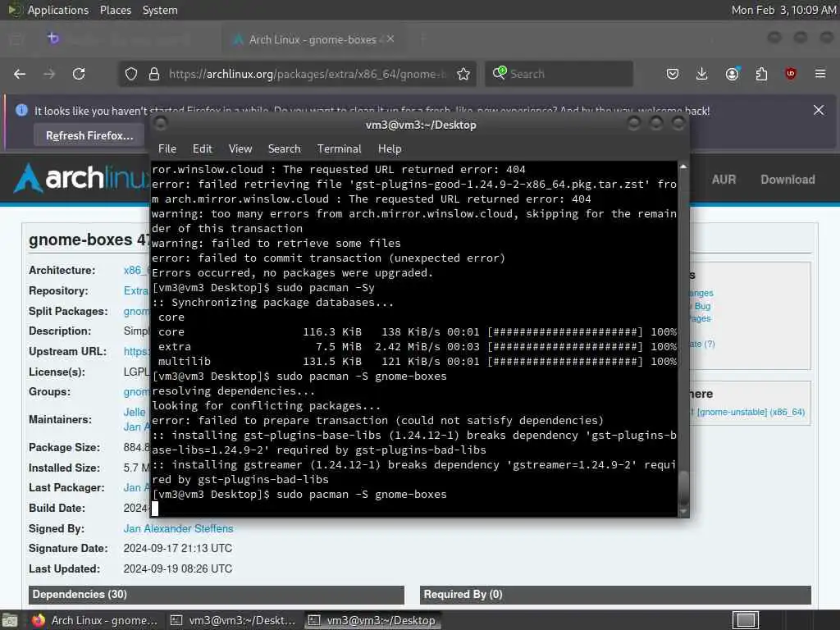The image size is (840, 630).
Task: Click the Dependencies (30) header
Action: coord(217,595)
